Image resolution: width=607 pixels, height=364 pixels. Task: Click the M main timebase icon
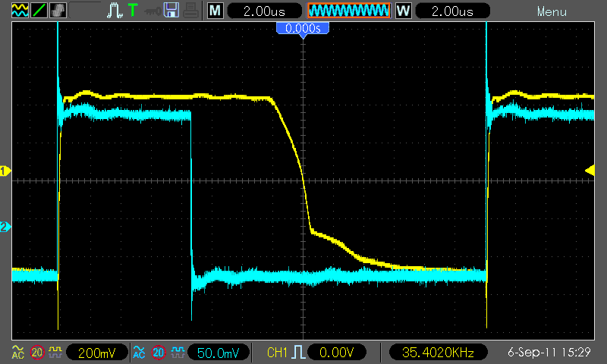[x=215, y=11]
